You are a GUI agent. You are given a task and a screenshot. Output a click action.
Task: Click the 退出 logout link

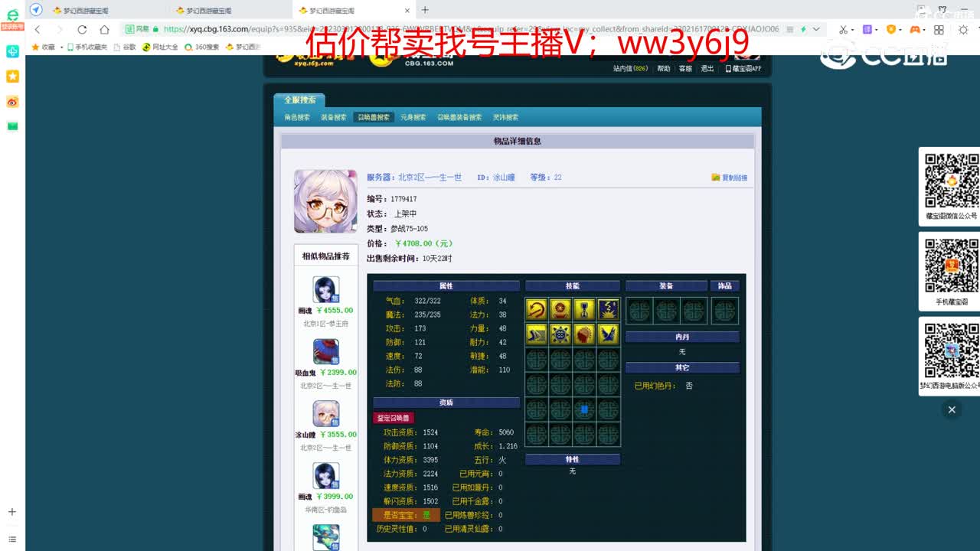(x=705, y=67)
